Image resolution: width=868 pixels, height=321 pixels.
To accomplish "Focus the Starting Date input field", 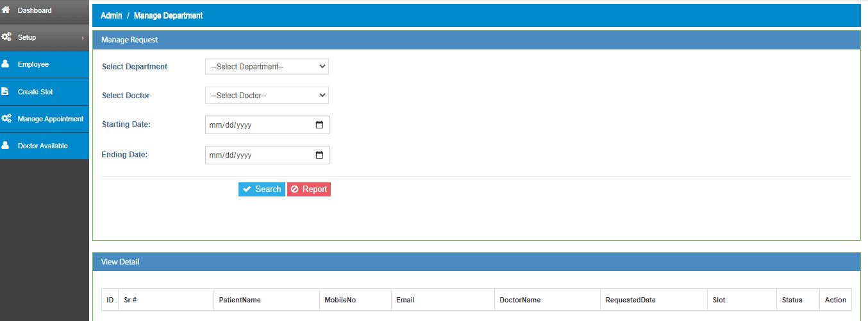I will pyautogui.click(x=267, y=125).
